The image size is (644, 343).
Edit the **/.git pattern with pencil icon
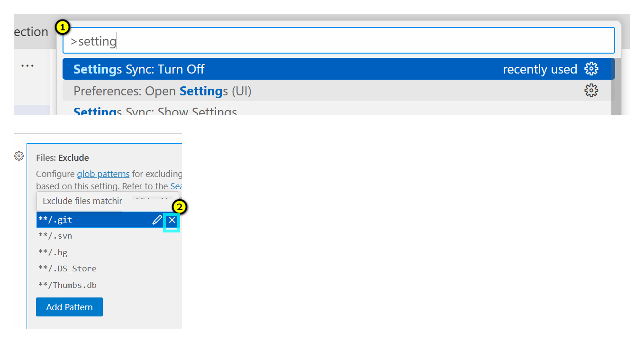click(x=157, y=220)
